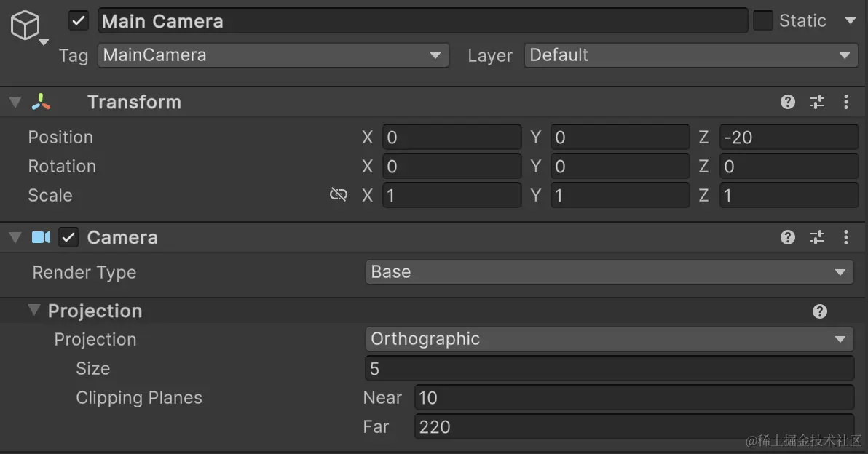Toggle constrained proportions link for Scale
The image size is (868, 454).
click(339, 195)
